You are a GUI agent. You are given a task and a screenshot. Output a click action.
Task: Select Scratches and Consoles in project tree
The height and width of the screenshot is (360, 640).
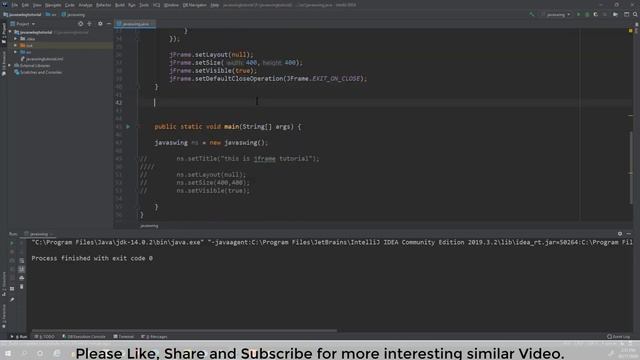(38, 72)
